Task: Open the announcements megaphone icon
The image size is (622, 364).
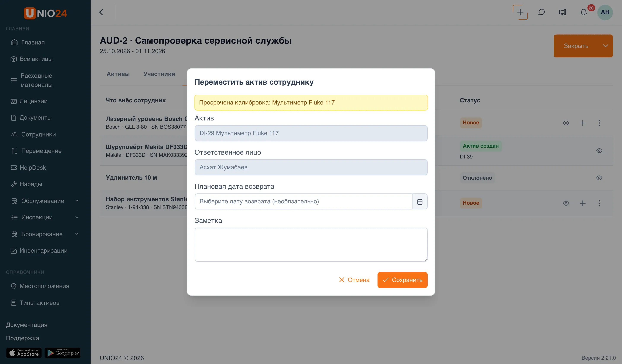Action: (x=563, y=12)
